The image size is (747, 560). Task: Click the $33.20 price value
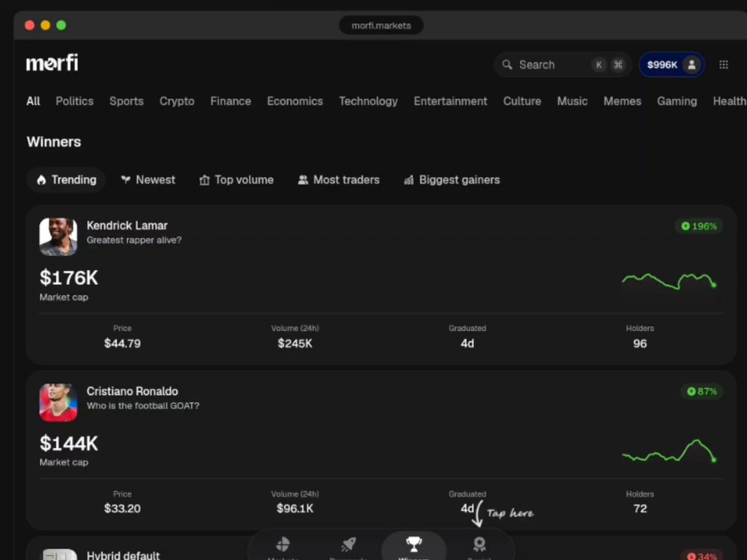pos(122,509)
